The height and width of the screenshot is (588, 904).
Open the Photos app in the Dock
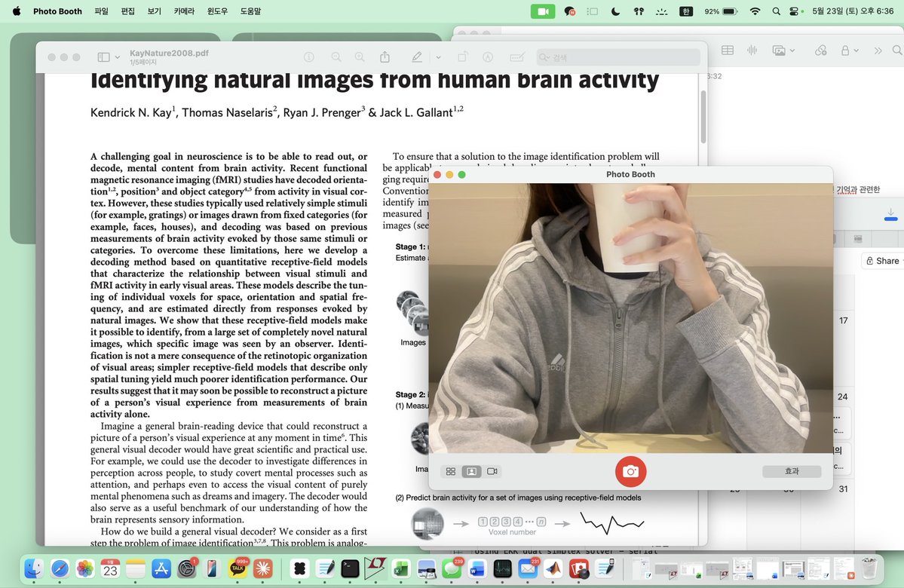[84, 569]
